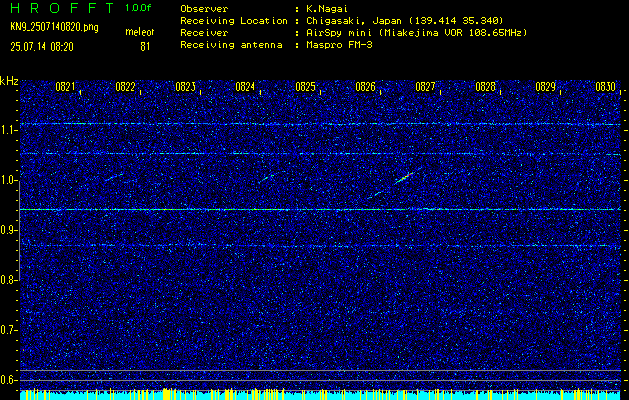Click the bright meteor echo near 0827
This screenshot has height=400, width=629.
[x=404, y=178]
